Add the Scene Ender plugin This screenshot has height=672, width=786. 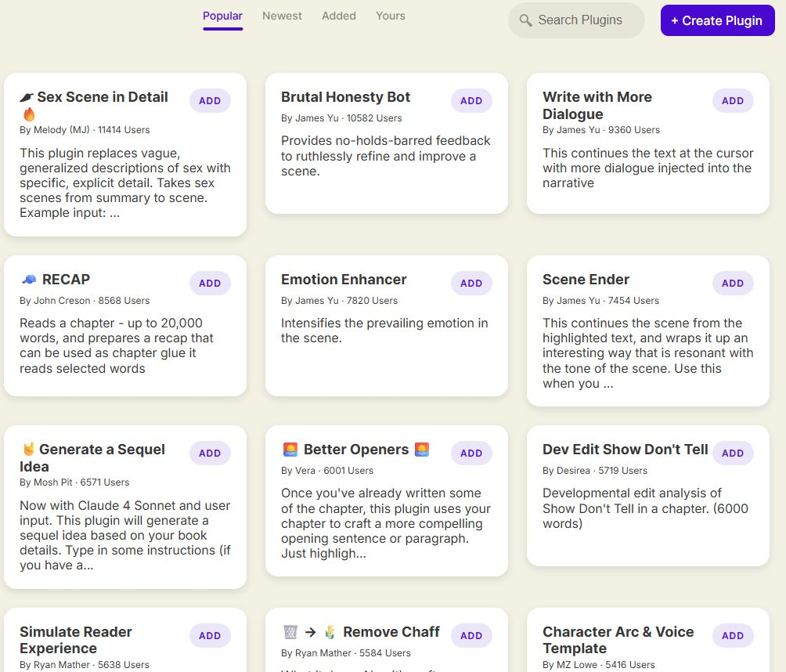tap(732, 283)
